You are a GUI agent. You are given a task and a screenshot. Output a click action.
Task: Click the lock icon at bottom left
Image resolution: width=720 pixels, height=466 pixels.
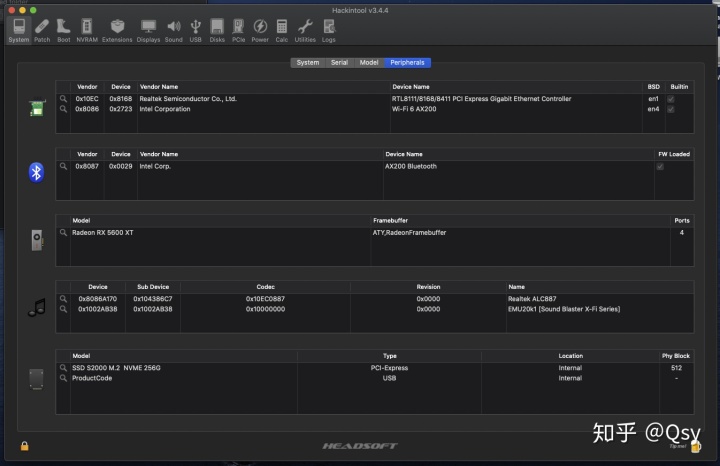pyautogui.click(x=24, y=446)
